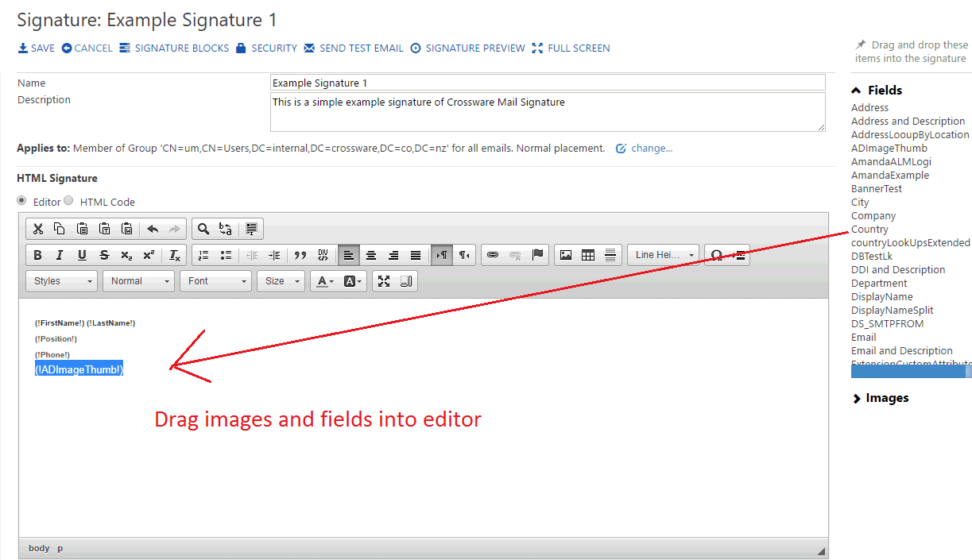Viewport: 972px width, 560px height.
Task: Open the font Size dropdown
Action: tap(281, 281)
